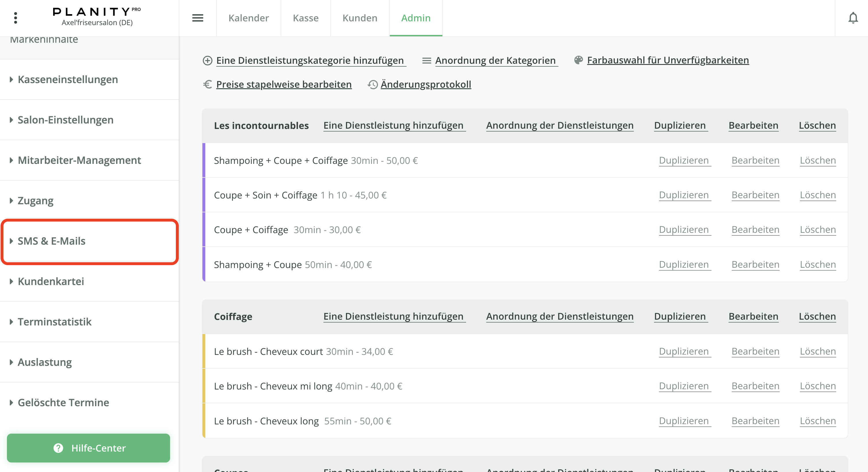
Task: Click the plus icon to add a service category
Action: (x=208, y=60)
